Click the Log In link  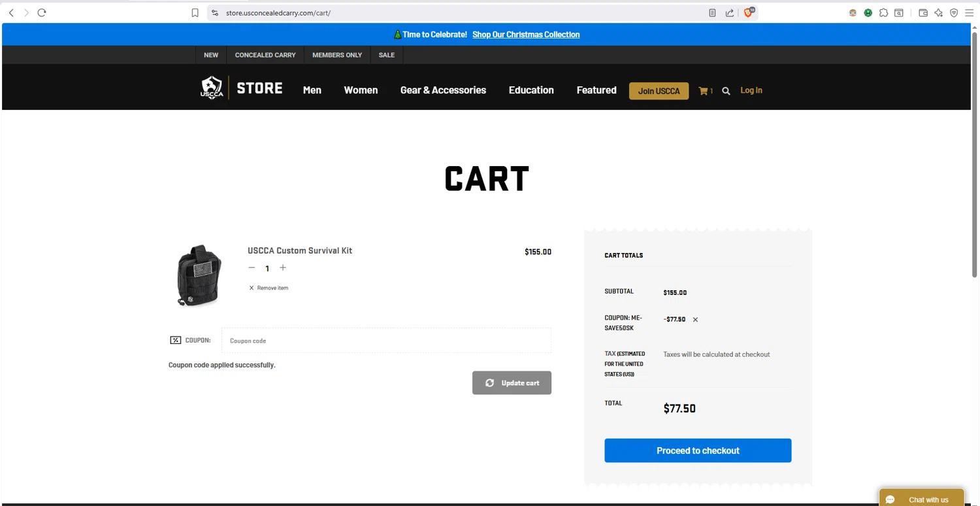point(751,90)
